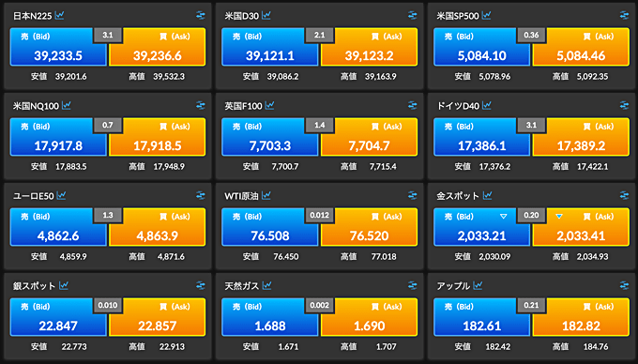Sell 米国NQ100 at Bid 17,917.8
Viewport: 638px width, 364px height.
click(58, 137)
